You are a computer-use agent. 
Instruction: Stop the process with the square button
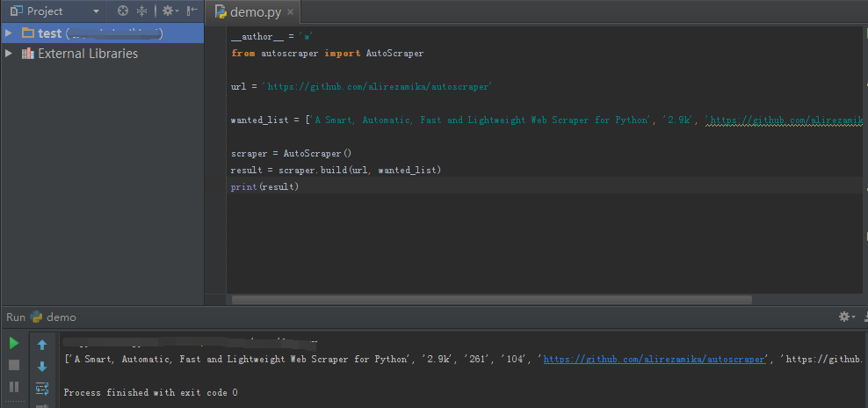click(x=14, y=365)
